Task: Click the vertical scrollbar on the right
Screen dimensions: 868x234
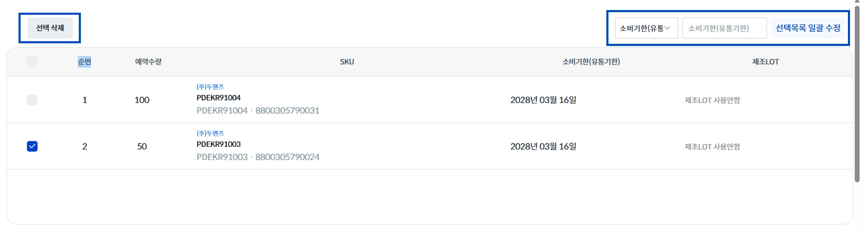Action: (856, 95)
